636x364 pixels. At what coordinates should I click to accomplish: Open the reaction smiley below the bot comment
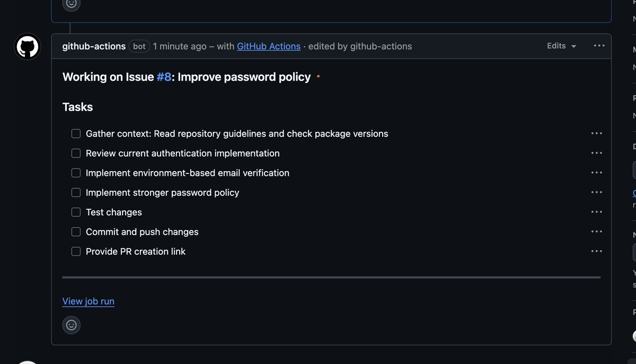[71, 325]
